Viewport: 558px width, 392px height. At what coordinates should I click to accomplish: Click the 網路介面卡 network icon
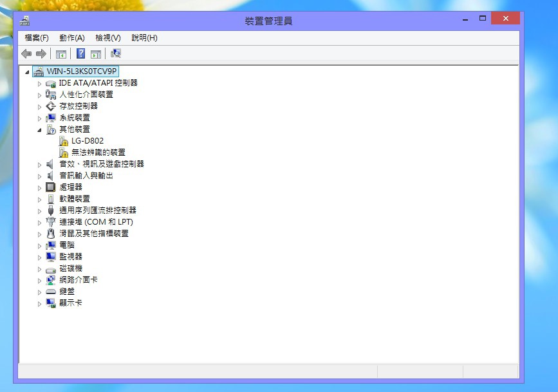51,280
